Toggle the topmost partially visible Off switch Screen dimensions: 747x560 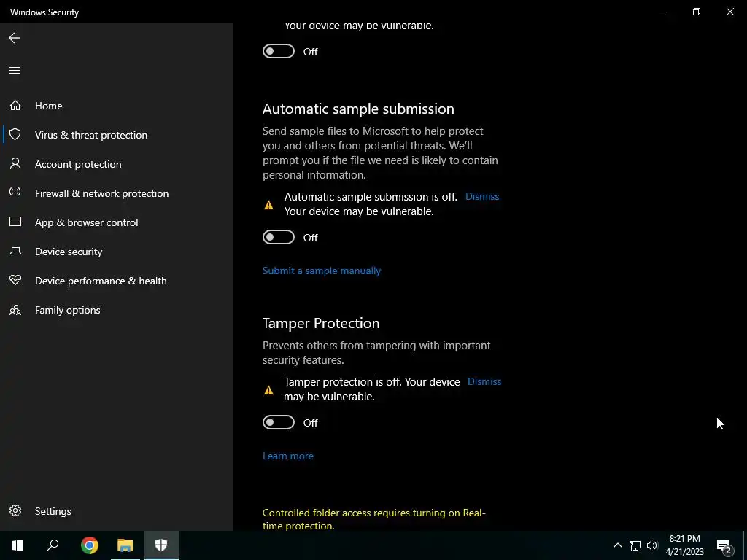click(279, 52)
